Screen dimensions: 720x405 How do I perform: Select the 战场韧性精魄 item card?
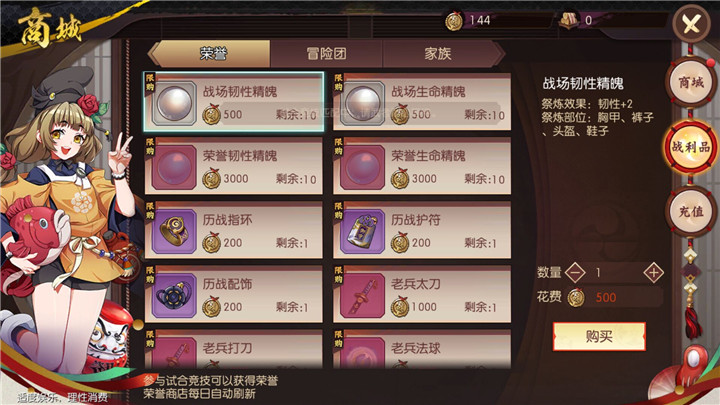tap(234, 102)
